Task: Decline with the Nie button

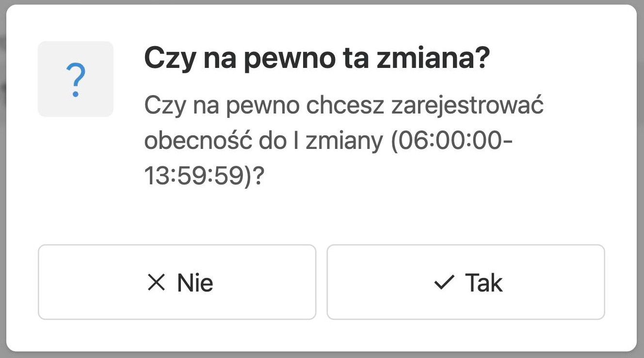Action: coord(177,282)
